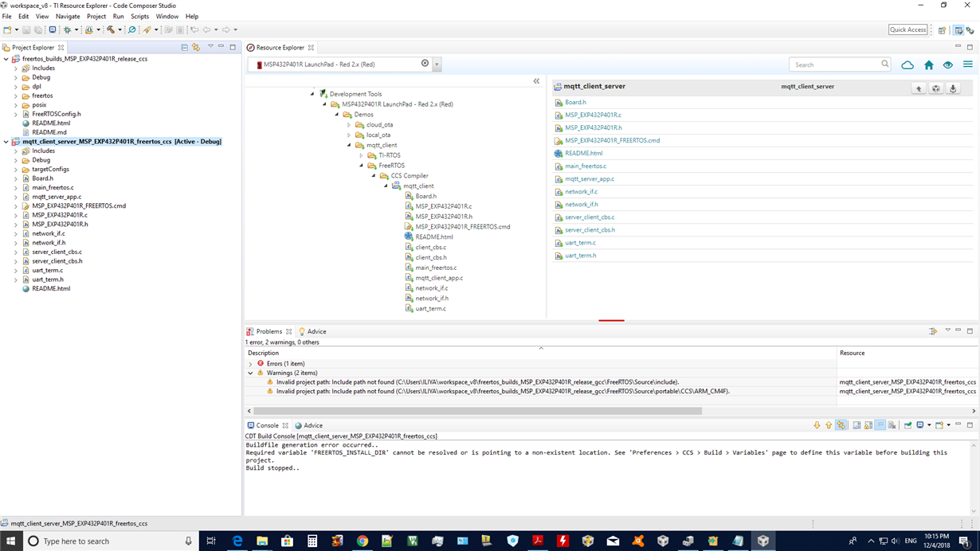
Task: Select mqtt_client_app.c in Resource Explorer tree
Action: [439, 278]
